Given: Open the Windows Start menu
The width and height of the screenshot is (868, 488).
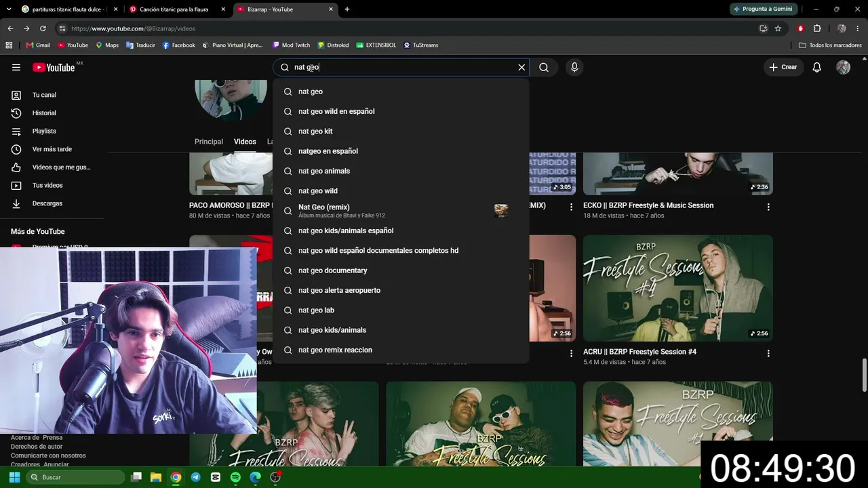Looking at the screenshot, I should [14, 477].
